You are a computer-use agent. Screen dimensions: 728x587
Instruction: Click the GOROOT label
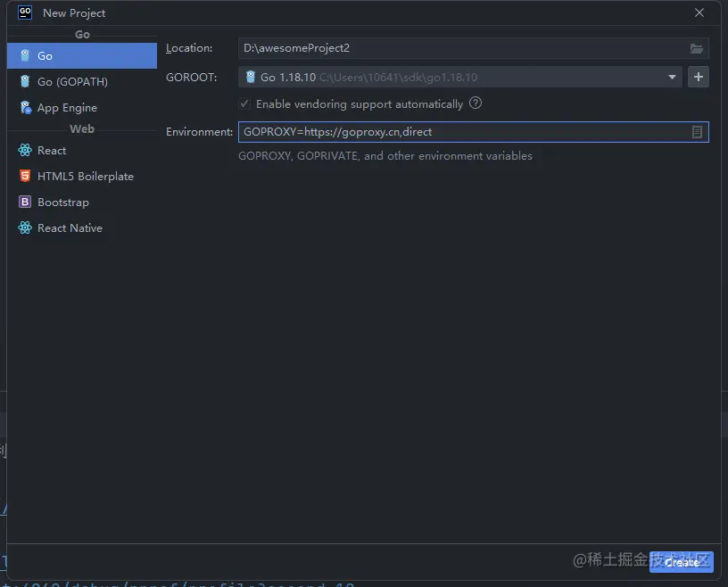point(191,77)
